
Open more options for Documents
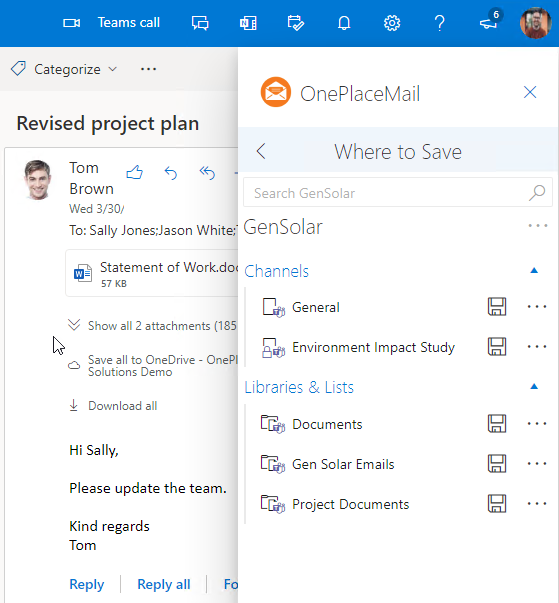point(537,423)
